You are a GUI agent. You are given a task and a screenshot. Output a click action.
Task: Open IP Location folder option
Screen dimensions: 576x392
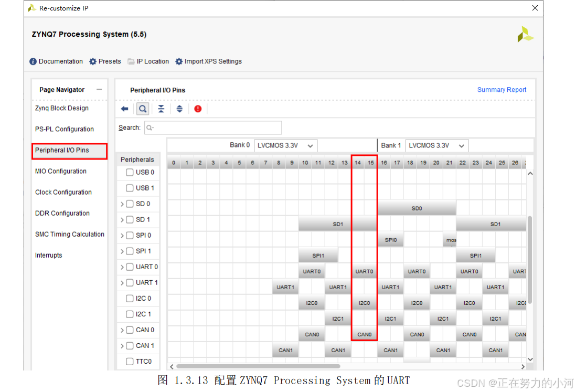pos(148,61)
